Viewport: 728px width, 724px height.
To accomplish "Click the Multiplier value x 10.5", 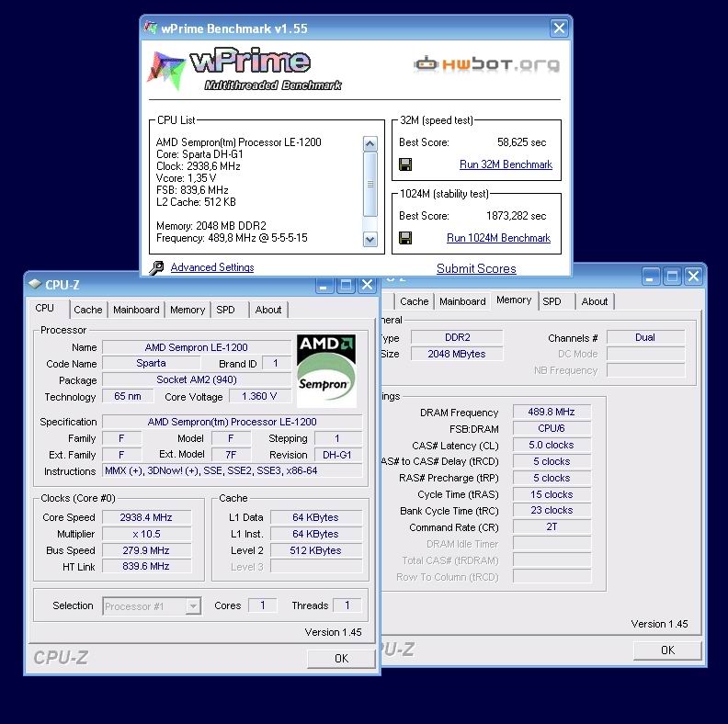I will point(146,534).
